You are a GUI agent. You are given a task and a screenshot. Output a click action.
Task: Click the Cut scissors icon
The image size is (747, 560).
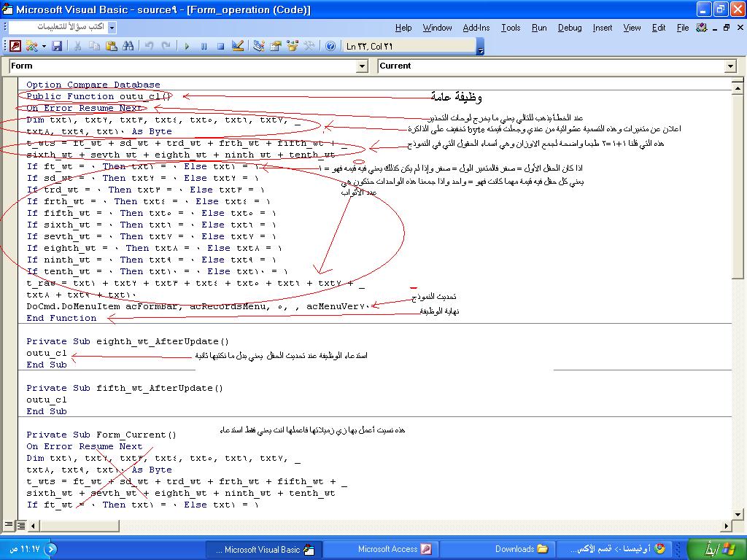[77, 46]
